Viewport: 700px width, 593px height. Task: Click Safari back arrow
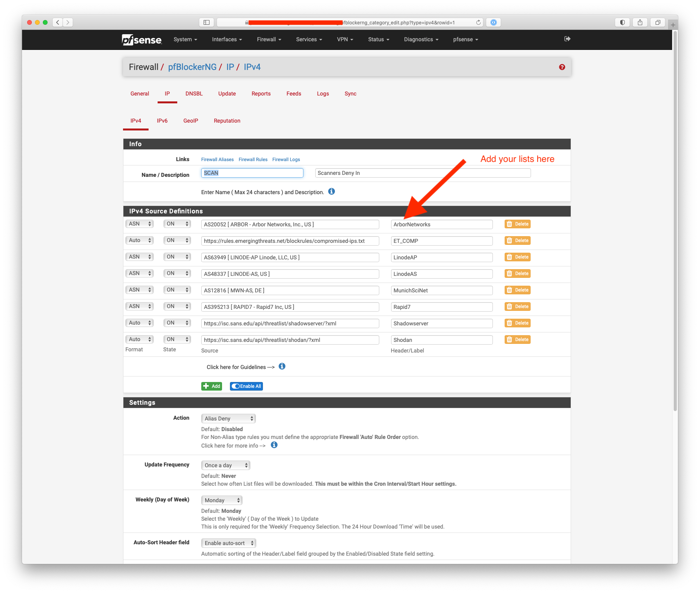click(58, 22)
